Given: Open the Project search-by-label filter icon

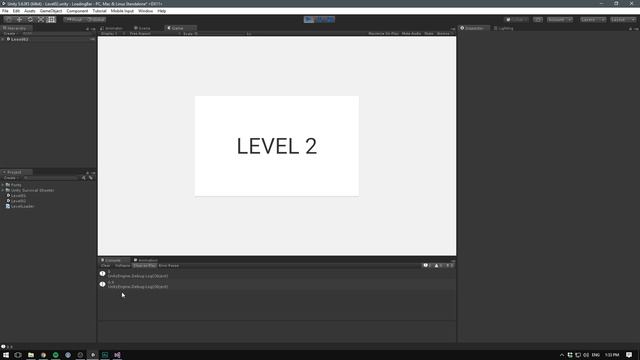Looking at the screenshot, I should coord(91,178).
